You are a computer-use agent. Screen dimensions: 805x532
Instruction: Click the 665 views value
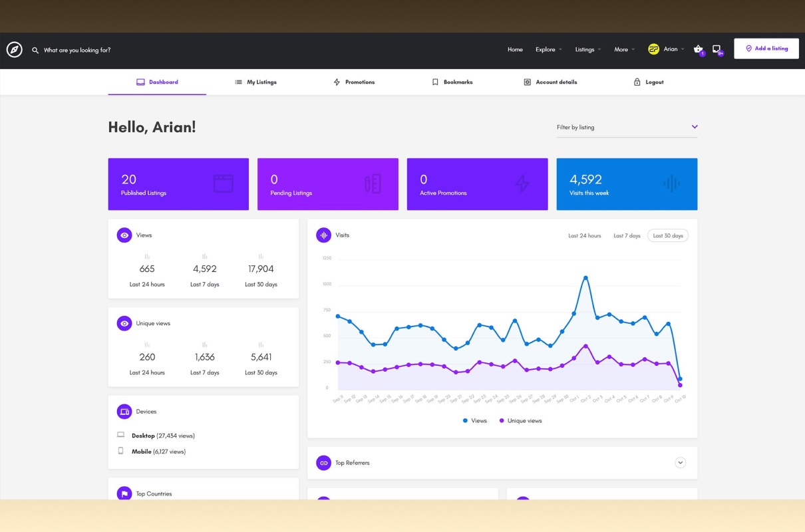pyautogui.click(x=147, y=269)
